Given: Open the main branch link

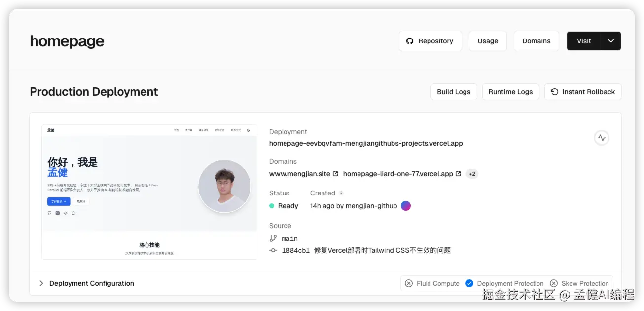Looking at the screenshot, I should coord(290,238).
